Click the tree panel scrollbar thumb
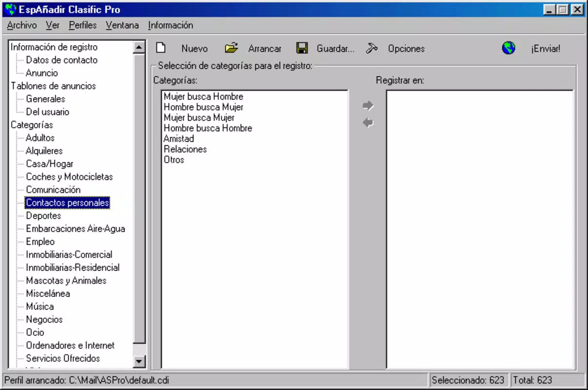588x390 pixels. tap(139, 198)
